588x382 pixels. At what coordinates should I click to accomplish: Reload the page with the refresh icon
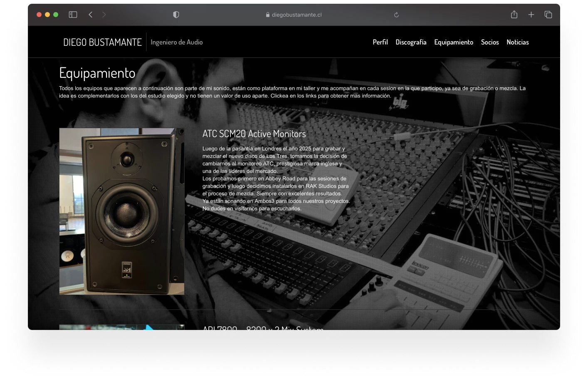(x=396, y=15)
